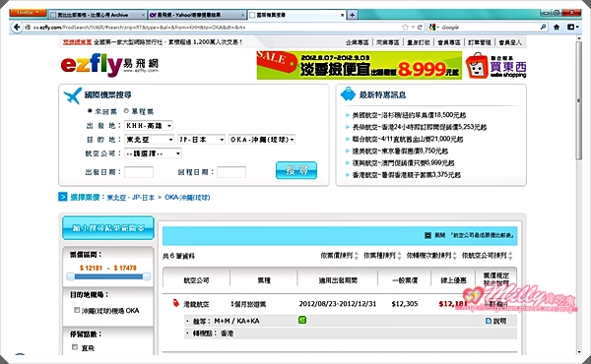Expand the 縮小搜尋結果範圍 filter panel

(108, 227)
